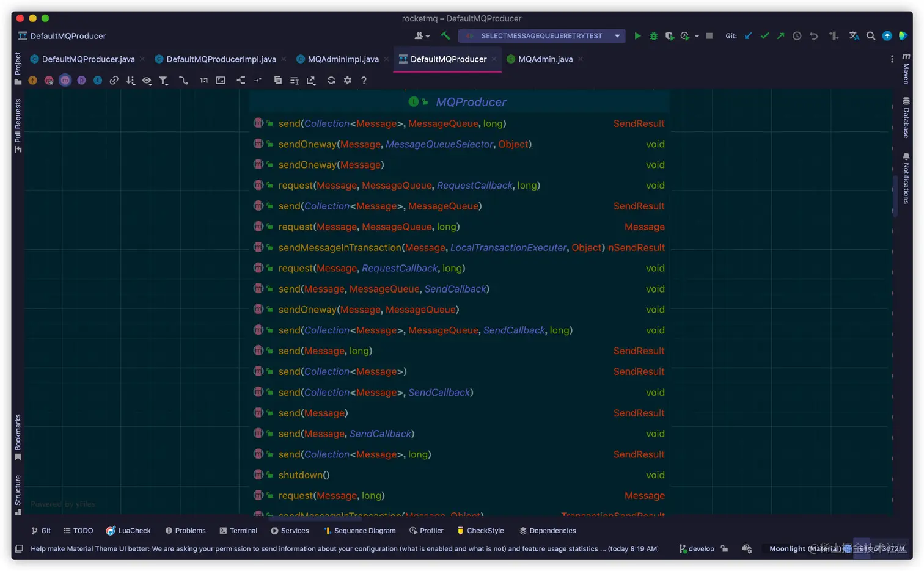Rollback changes with undo arrow
924x571 pixels.
click(813, 36)
